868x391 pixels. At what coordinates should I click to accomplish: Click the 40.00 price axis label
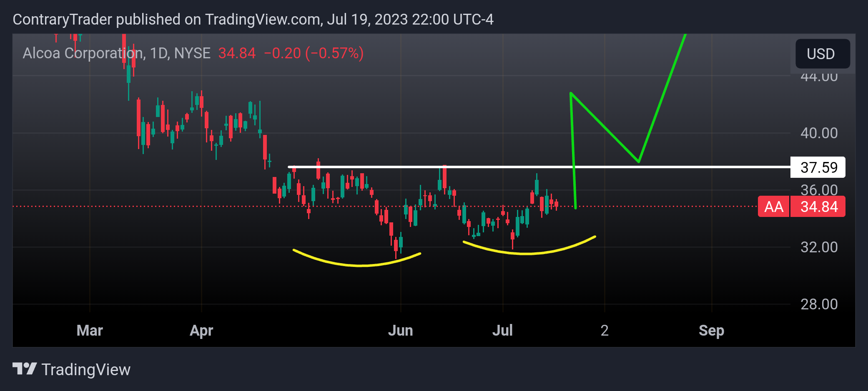tap(819, 133)
